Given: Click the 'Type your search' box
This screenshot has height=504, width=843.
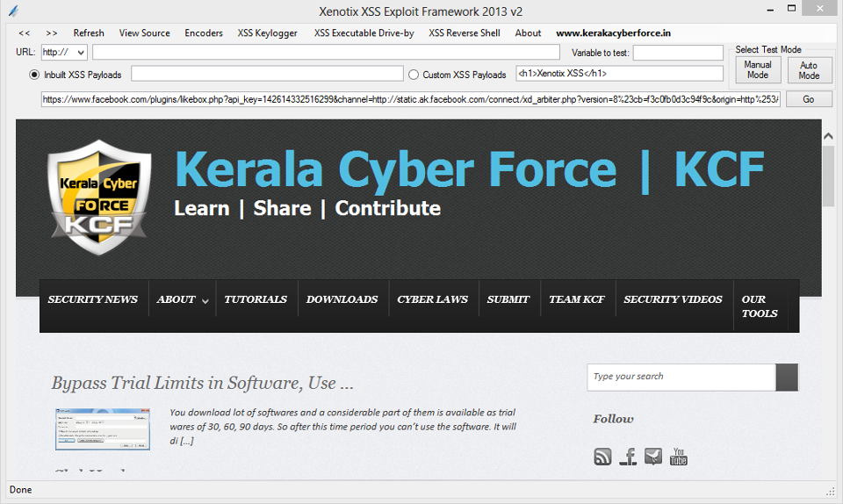Looking at the screenshot, I should coord(681,378).
